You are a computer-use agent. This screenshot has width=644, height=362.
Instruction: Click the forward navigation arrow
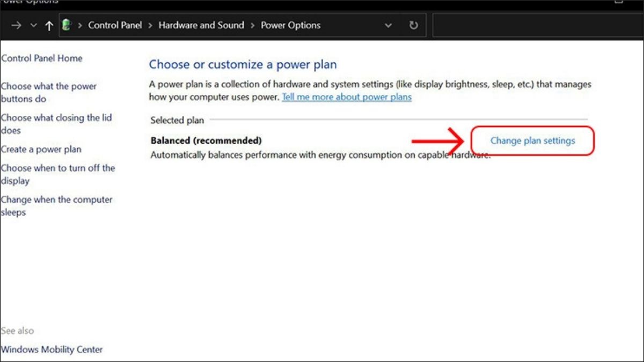[16, 25]
